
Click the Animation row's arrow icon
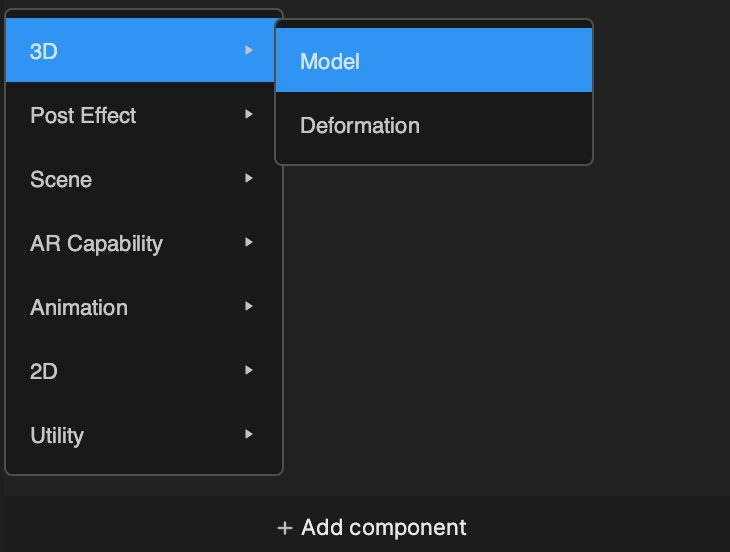[x=249, y=306]
